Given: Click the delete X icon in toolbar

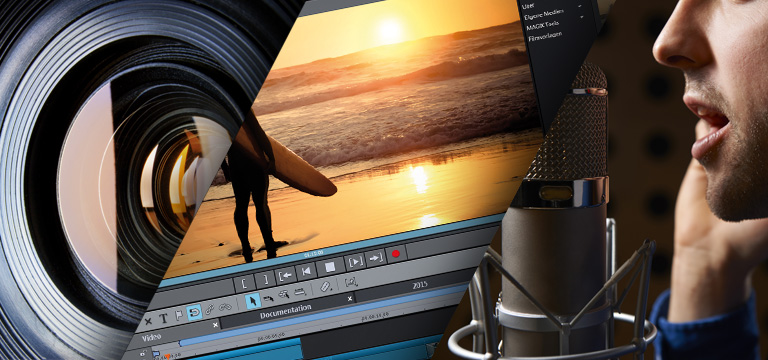Looking at the screenshot, I should (x=148, y=321).
